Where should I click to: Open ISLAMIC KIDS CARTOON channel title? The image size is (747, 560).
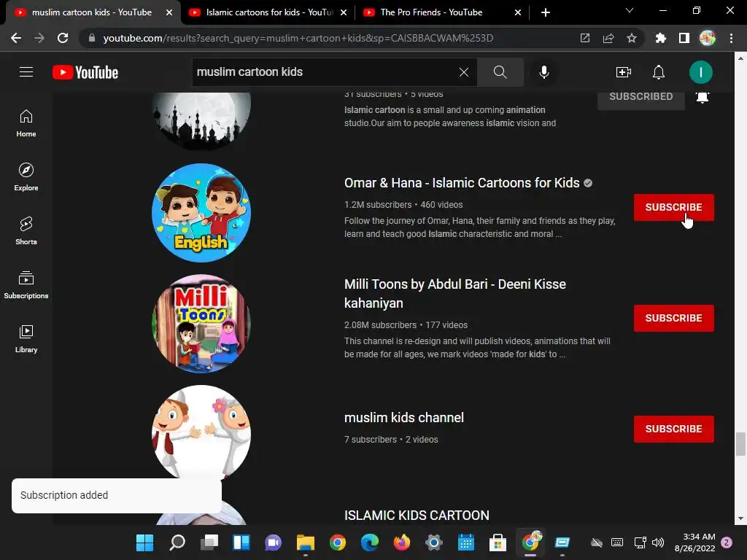(417, 516)
